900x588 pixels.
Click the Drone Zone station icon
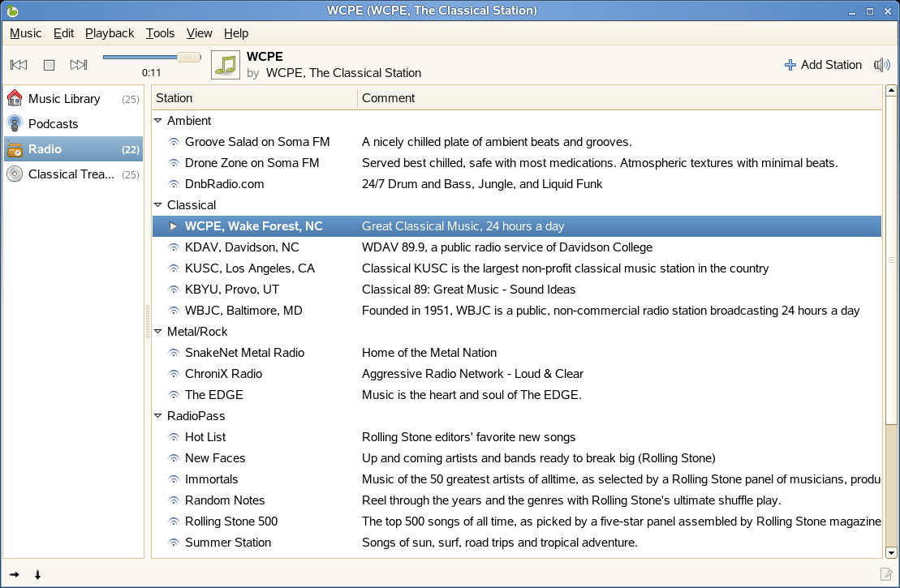[174, 163]
